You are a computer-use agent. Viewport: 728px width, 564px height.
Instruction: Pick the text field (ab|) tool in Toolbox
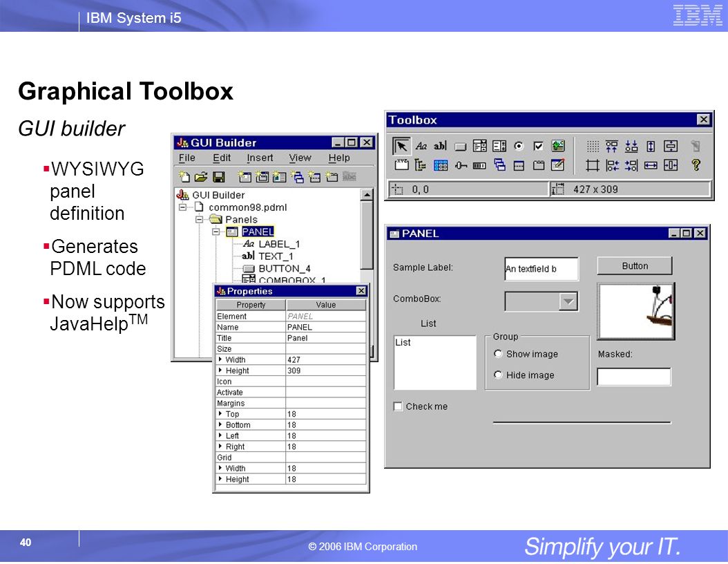point(440,147)
